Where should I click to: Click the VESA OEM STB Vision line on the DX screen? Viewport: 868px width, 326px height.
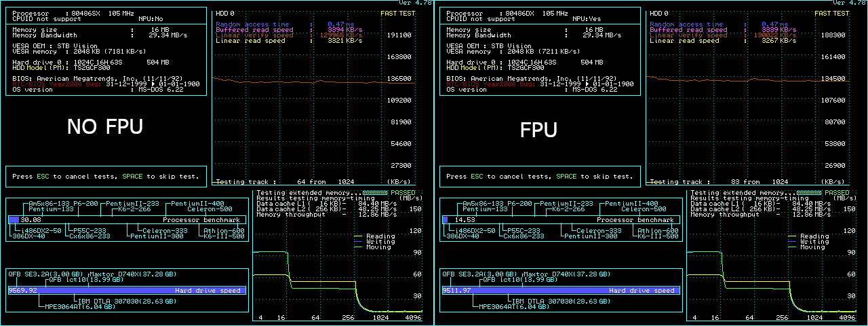tap(489, 46)
